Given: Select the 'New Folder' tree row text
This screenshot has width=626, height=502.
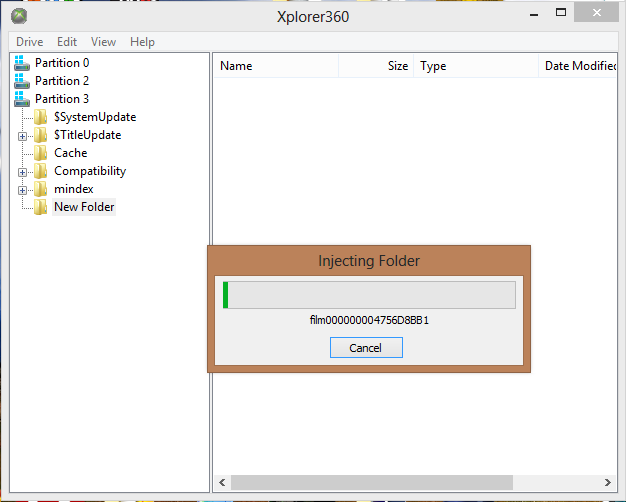Looking at the screenshot, I should coord(84,207).
